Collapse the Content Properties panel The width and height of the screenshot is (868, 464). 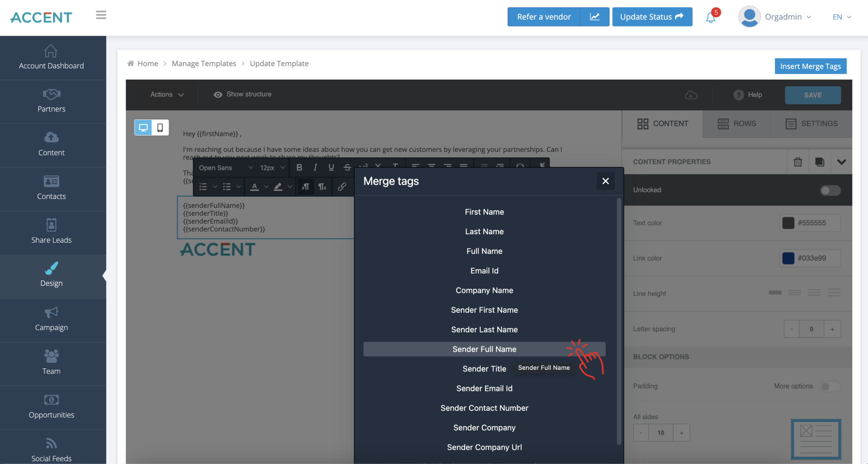click(841, 162)
